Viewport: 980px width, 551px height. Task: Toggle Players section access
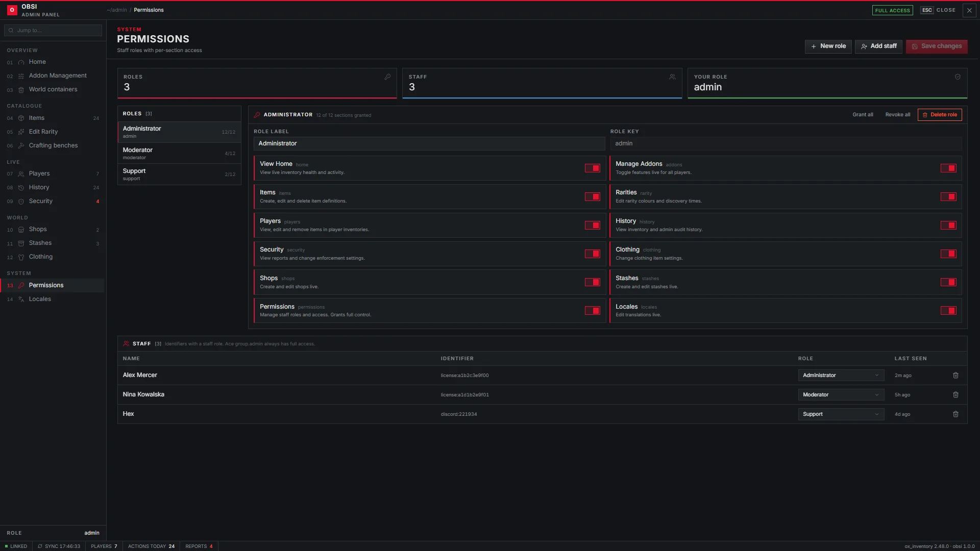592,226
